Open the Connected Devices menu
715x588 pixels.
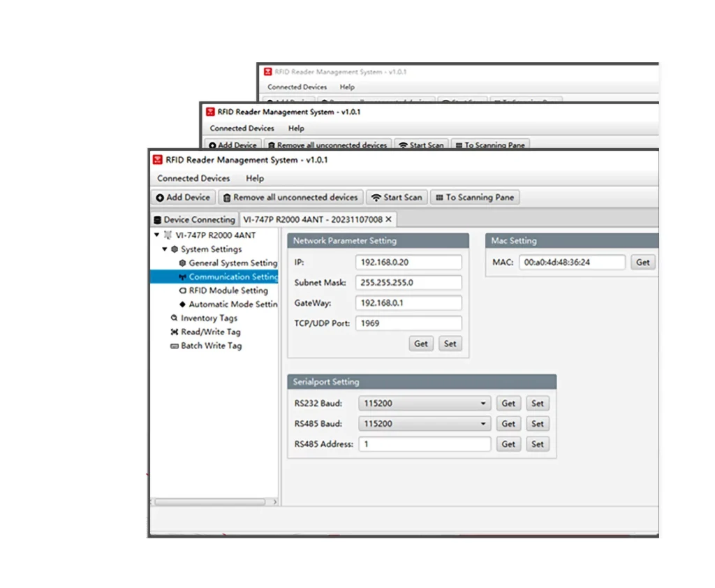[193, 179]
